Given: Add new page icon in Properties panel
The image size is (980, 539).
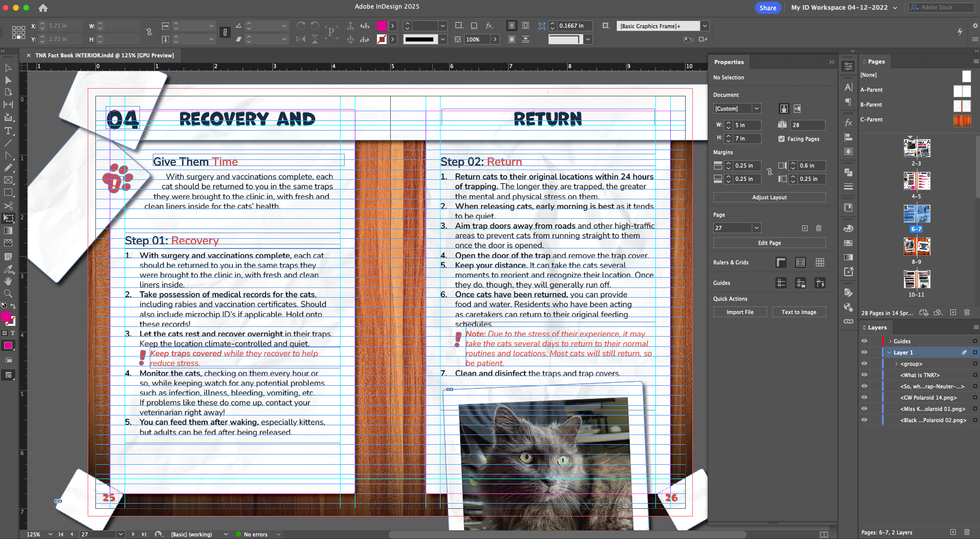Looking at the screenshot, I should coord(805,228).
